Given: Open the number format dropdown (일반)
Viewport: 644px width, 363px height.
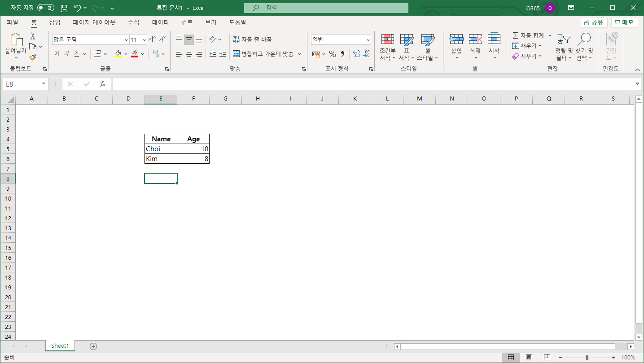Looking at the screenshot, I should [x=368, y=40].
